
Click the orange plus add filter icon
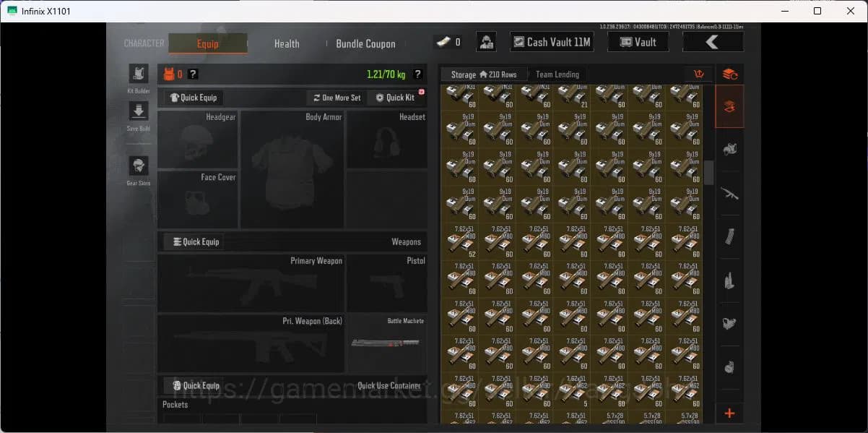click(x=729, y=413)
